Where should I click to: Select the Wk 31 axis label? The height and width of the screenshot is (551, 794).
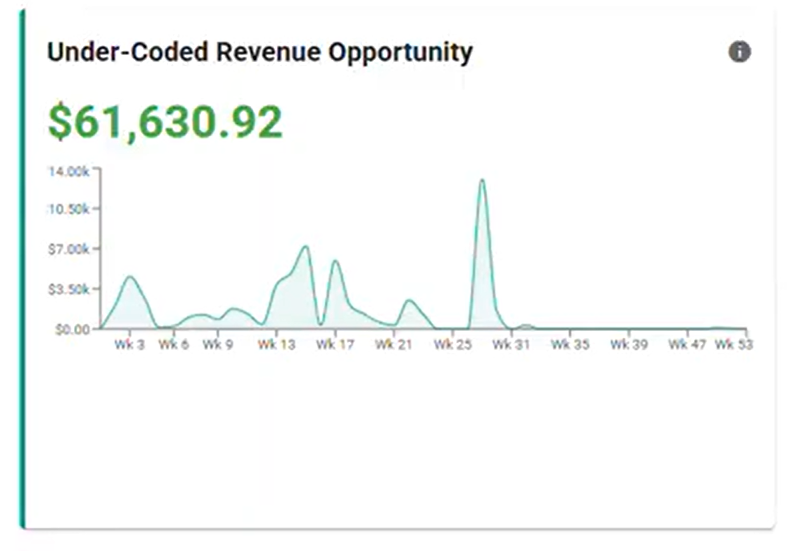point(511,344)
